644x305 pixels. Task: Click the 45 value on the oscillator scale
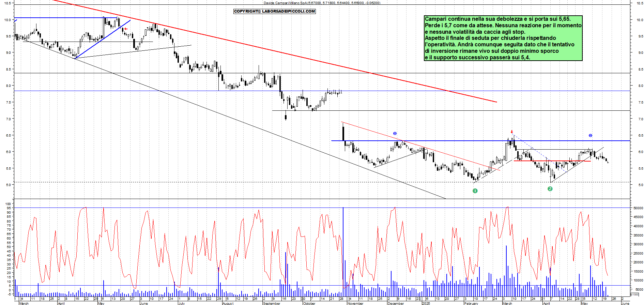[9, 251]
